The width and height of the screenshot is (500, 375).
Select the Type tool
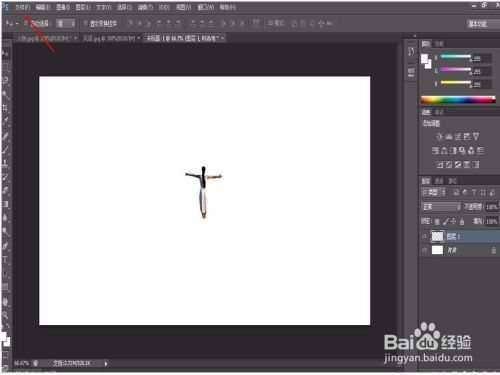pos(6,260)
